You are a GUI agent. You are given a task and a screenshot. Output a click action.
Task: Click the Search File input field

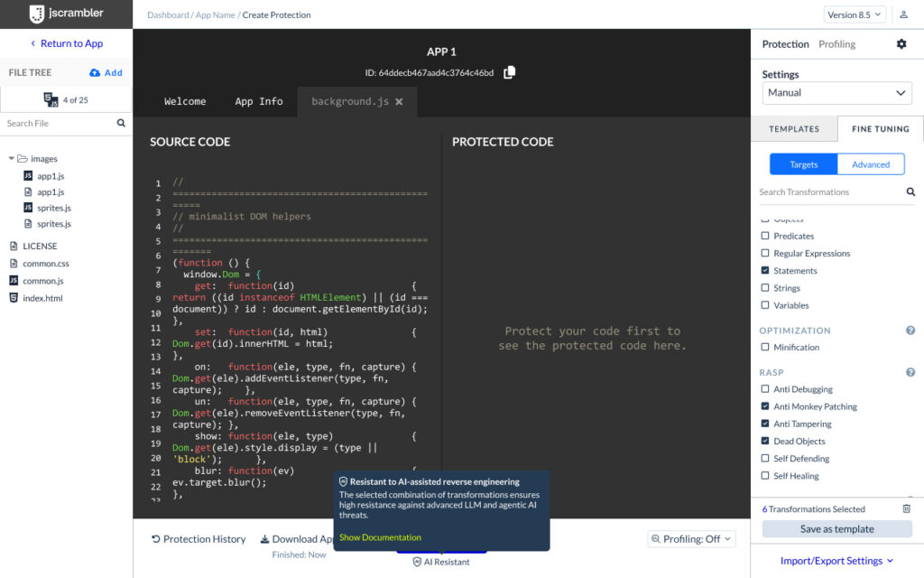click(59, 123)
